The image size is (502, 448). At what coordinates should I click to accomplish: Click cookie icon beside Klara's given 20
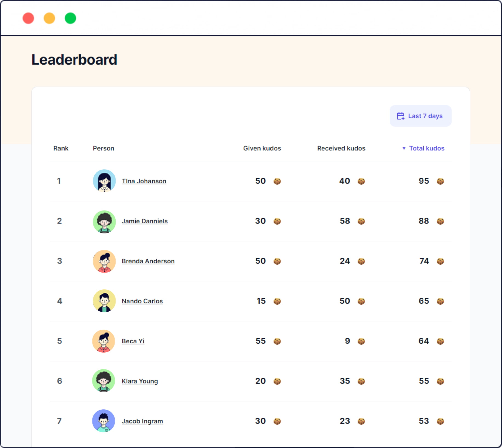tap(277, 381)
